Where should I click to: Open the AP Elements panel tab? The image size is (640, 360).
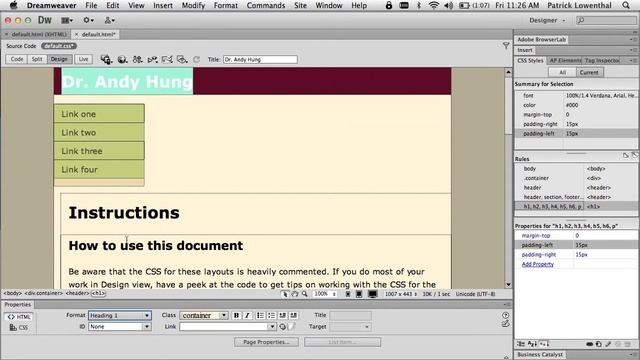point(565,60)
